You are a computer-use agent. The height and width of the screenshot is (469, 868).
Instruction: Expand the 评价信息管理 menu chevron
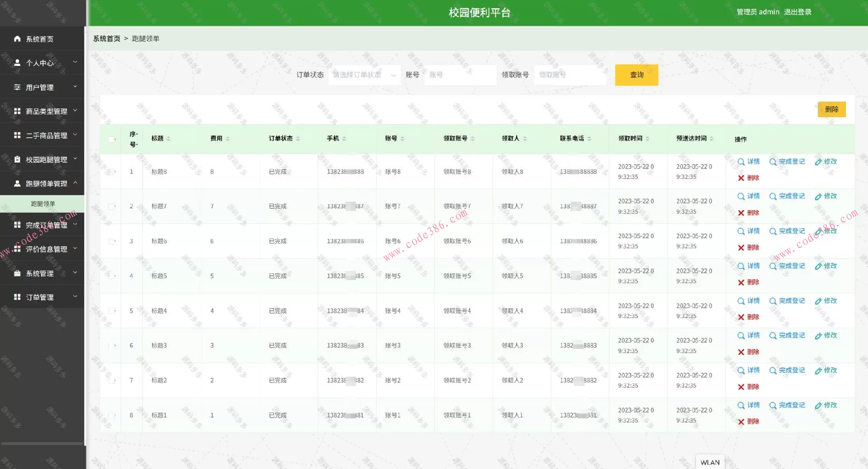point(75,248)
